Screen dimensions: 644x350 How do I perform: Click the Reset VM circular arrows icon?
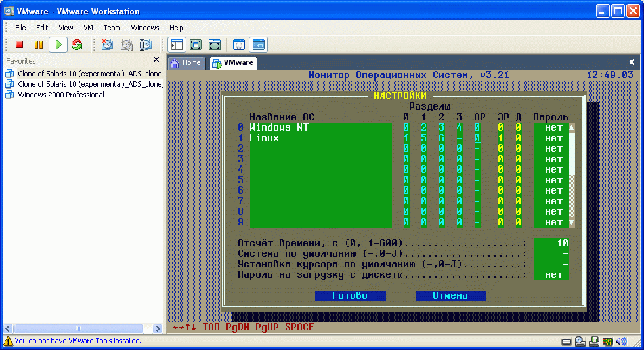click(x=77, y=45)
